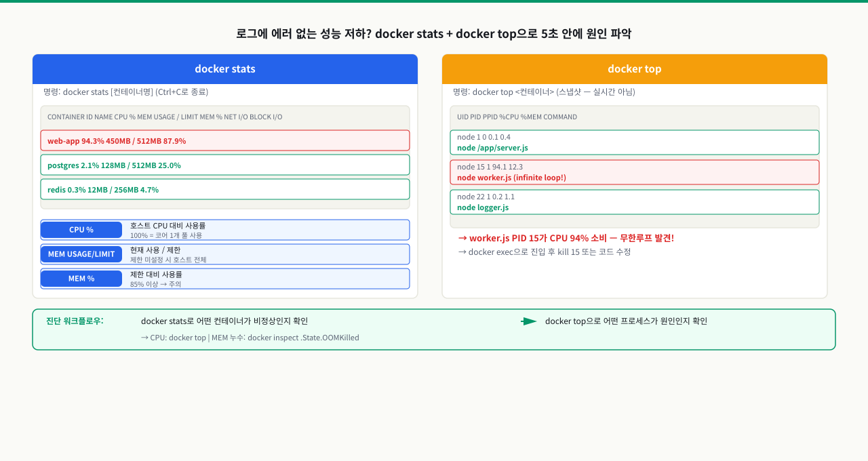Click the docker top 명령 description line

pos(544,92)
